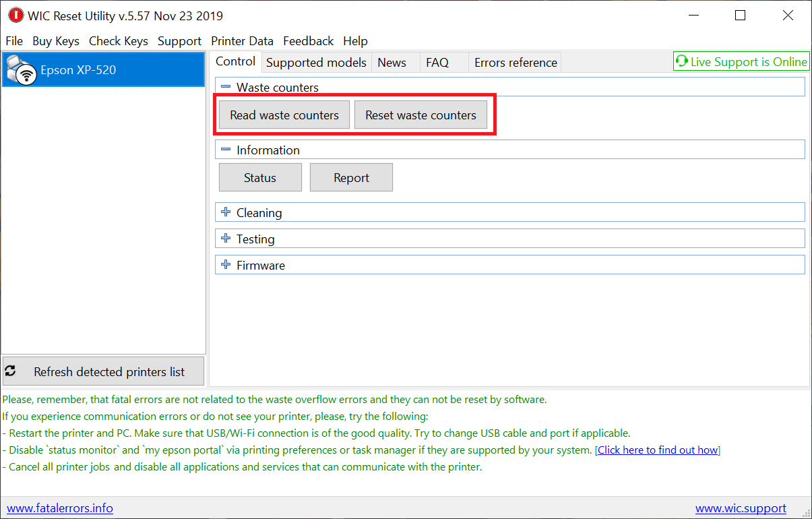Expand the Cleaning section

tap(226, 212)
